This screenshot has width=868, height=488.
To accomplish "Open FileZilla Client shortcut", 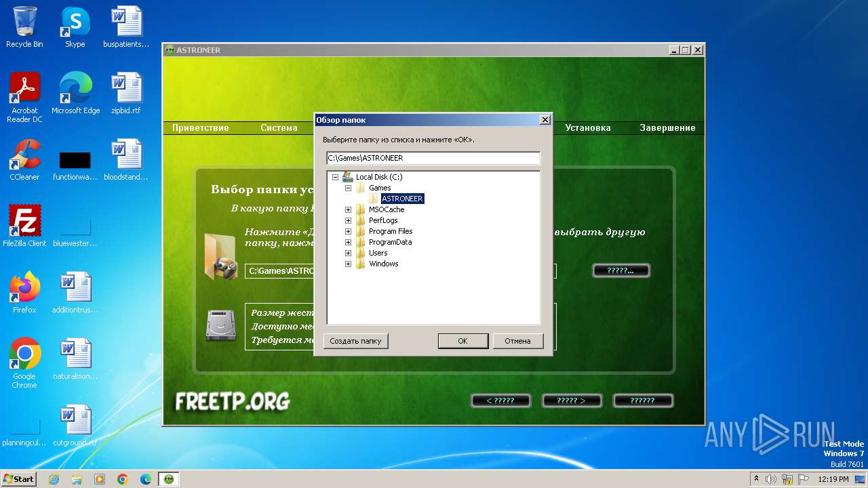I will pyautogui.click(x=24, y=226).
